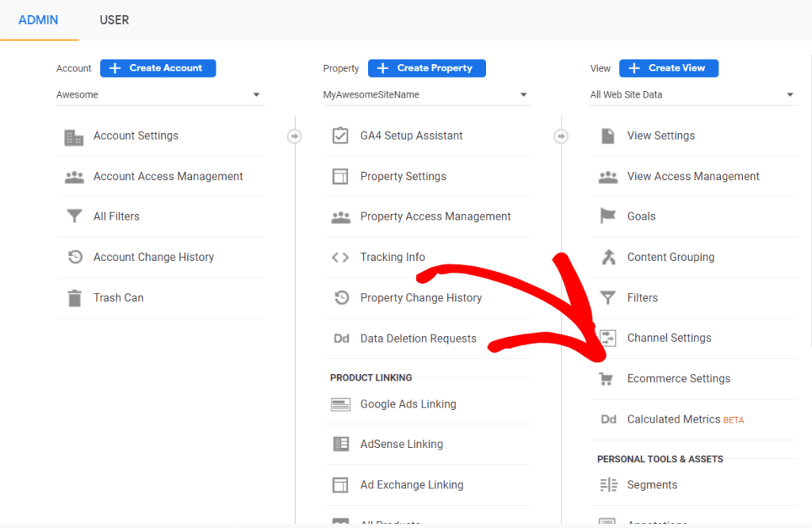Click the Tracking Info code brackets icon
Image resolution: width=812 pixels, height=528 pixels.
point(340,258)
